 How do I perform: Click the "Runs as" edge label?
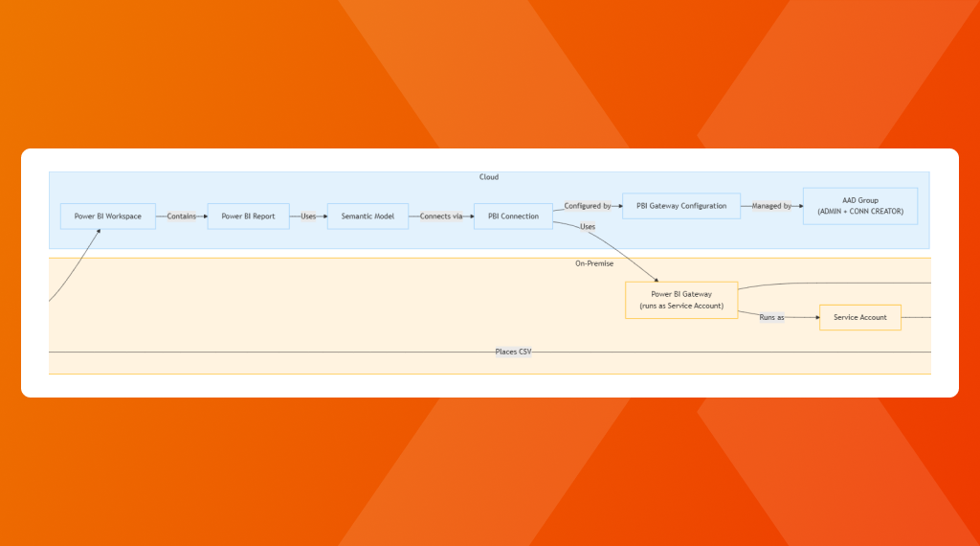pyautogui.click(x=771, y=318)
